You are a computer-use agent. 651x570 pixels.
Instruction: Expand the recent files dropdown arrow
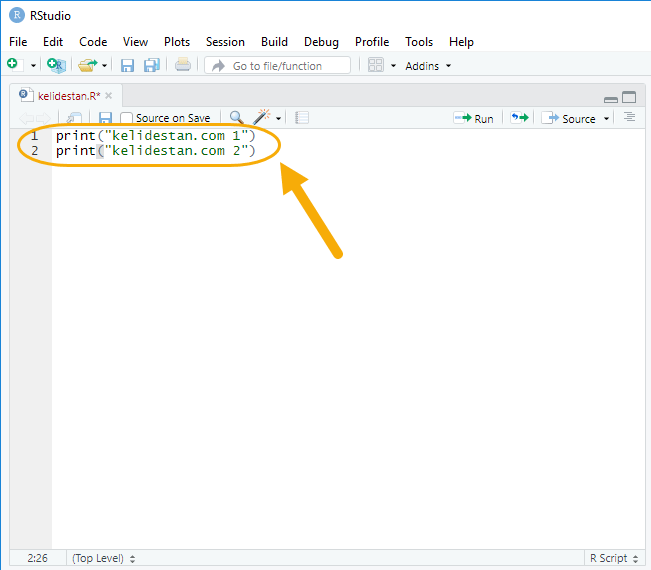[x=104, y=66]
